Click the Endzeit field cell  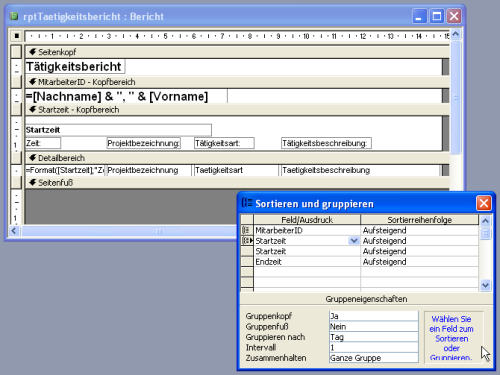pyautogui.click(x=307, y=261)
